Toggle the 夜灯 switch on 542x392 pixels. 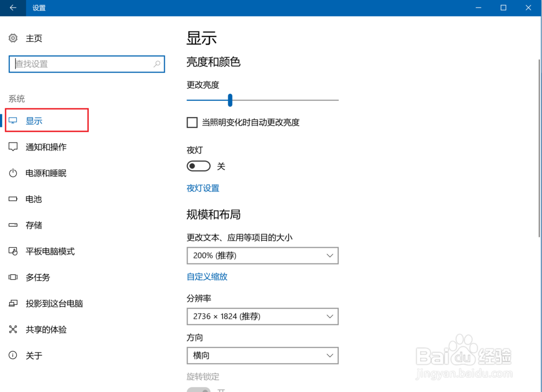click(198, 166)
